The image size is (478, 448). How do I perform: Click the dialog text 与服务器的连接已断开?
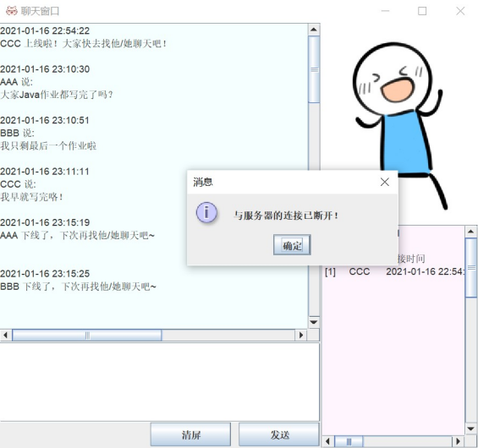point(286,216)
